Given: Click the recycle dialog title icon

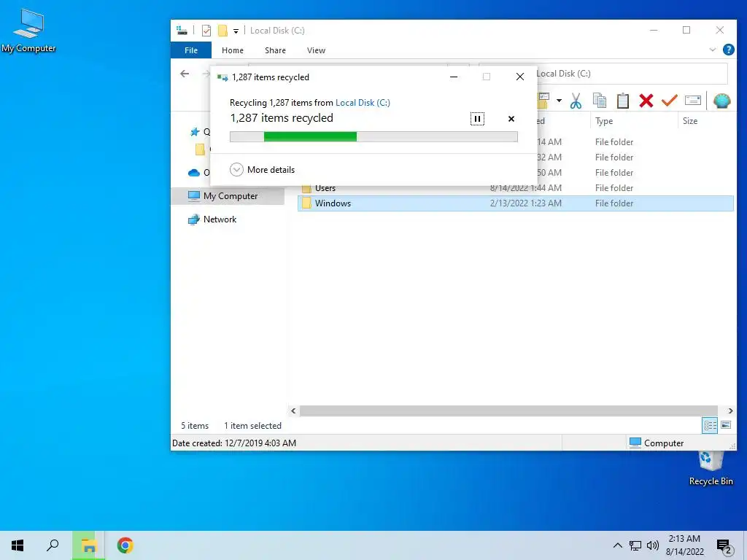Looking at the screenshot, I should click(222, 77).
